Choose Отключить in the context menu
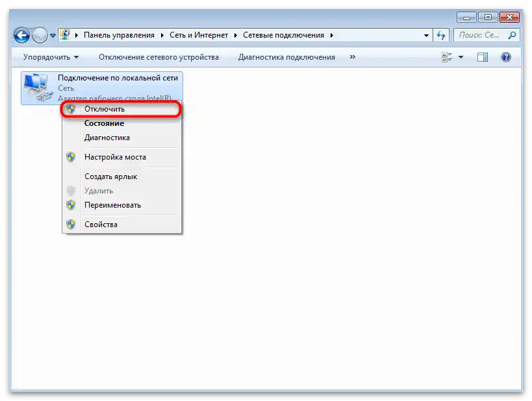Image resolution: width=532 pixels, height=401 pixels. (121, 109)
